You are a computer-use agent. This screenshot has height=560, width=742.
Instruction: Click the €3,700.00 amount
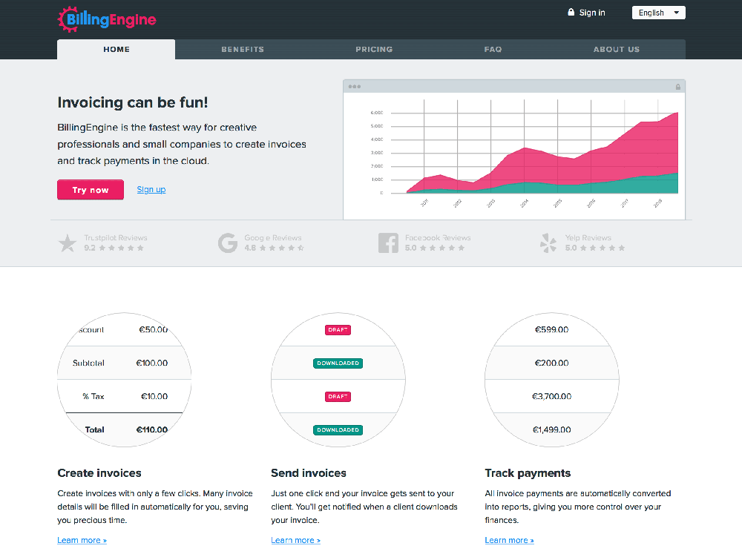[x=552, y=396]
